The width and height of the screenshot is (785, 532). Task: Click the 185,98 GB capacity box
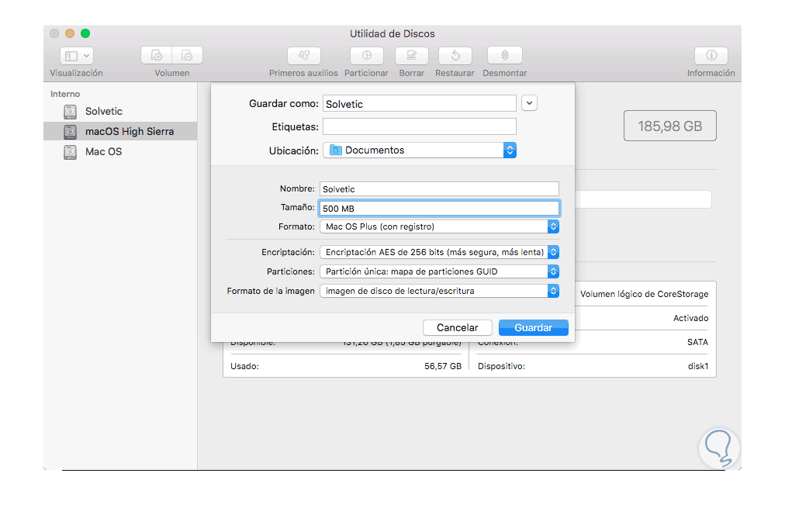(x=670, y=126)
